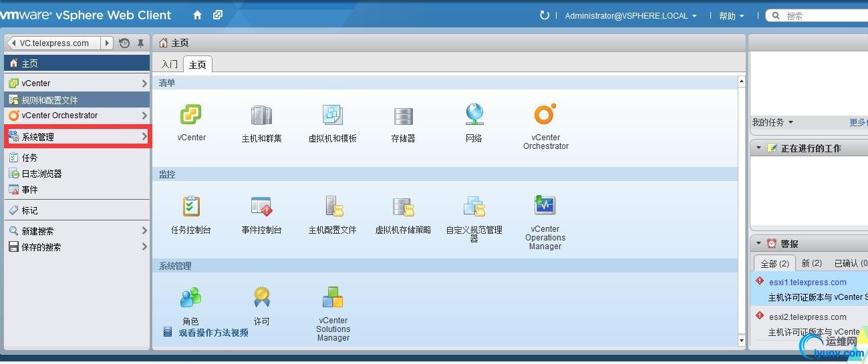Click red alert icon beside esxi2.telexpress.com
The image size is (868, 364).
point(759,316)
